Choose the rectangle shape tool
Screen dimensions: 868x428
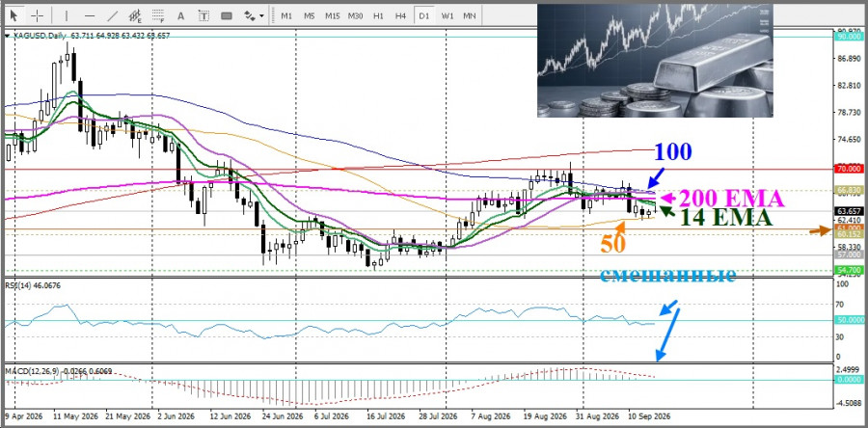tap(227, 16)
